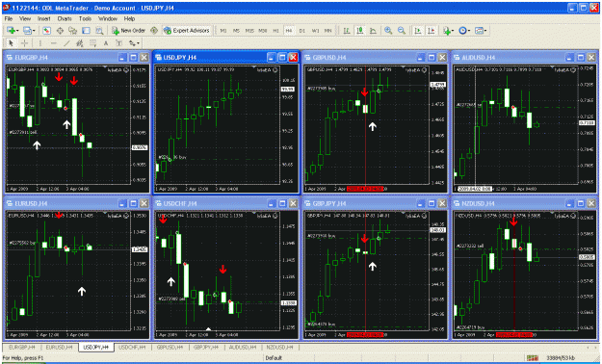The height and width of the screenshot is (364, 602).
Task: Open the Tools menu
Action: [x=85, y=18]
